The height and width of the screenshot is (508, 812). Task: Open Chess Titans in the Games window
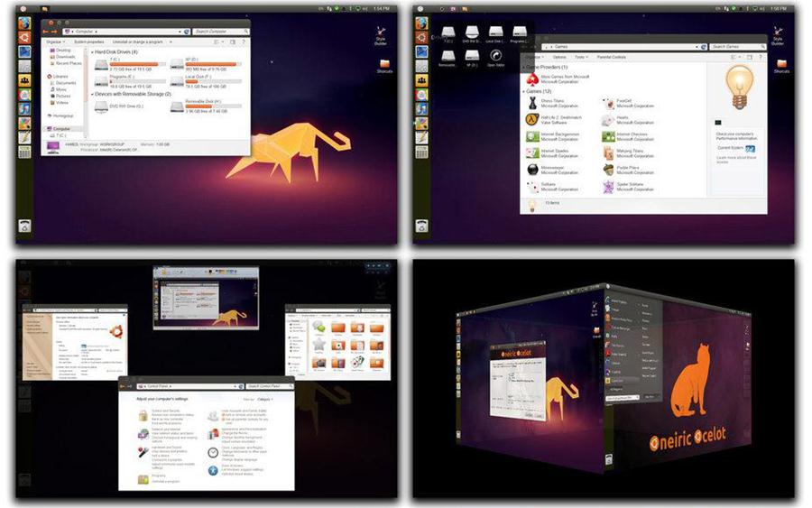click(x=533, y=103)
